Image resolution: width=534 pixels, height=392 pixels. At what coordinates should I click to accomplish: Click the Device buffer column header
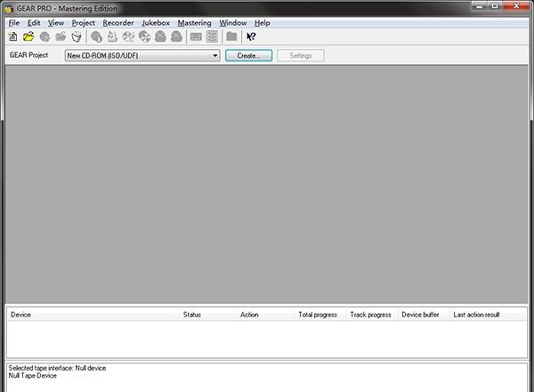[424, 315]
